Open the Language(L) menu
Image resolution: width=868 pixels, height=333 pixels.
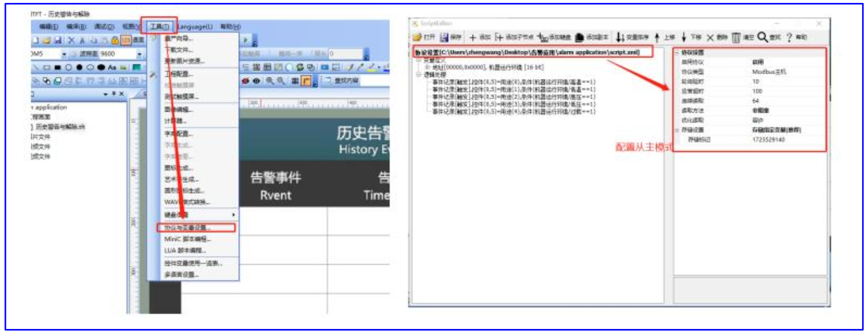(x=195, y=26)
